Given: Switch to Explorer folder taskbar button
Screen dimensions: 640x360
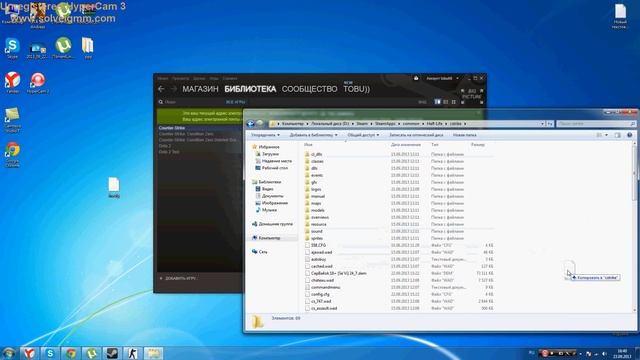Looking at the screenshot, I should tap(153, 353).
